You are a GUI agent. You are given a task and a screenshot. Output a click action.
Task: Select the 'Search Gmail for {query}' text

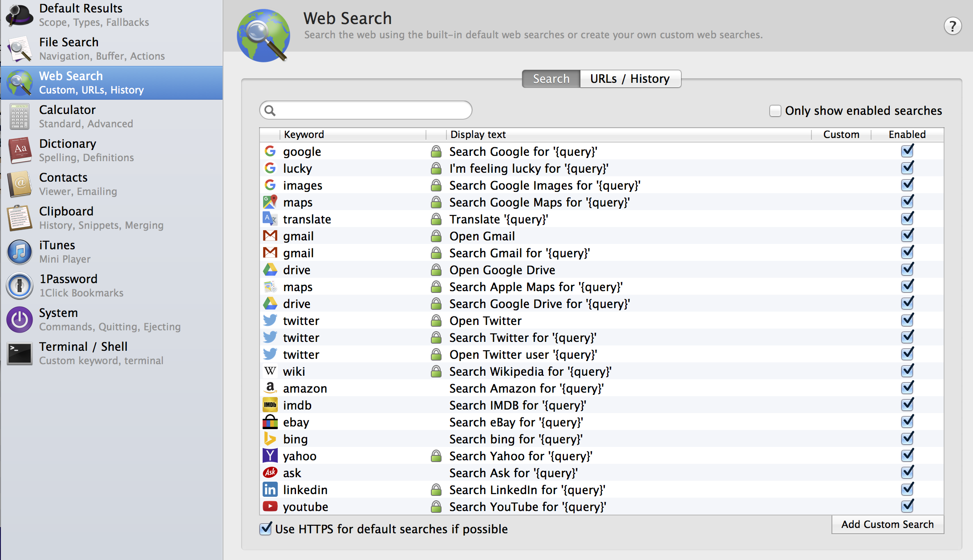[519, 253]
